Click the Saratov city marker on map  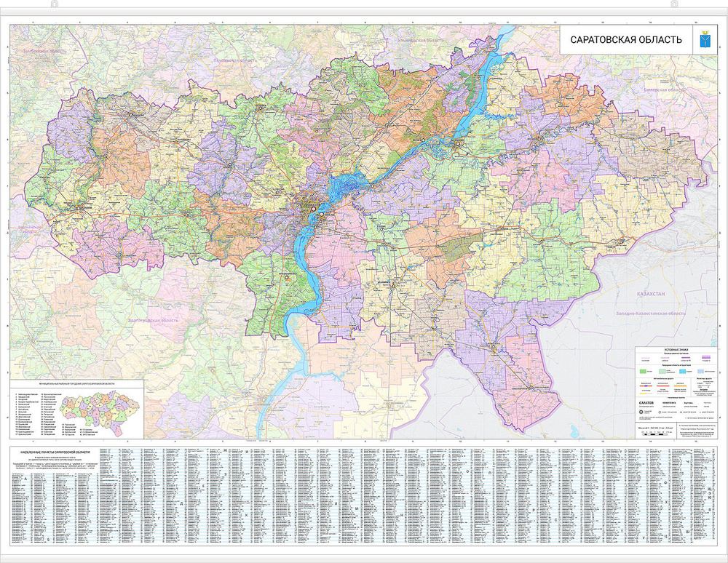coord(313,209)
